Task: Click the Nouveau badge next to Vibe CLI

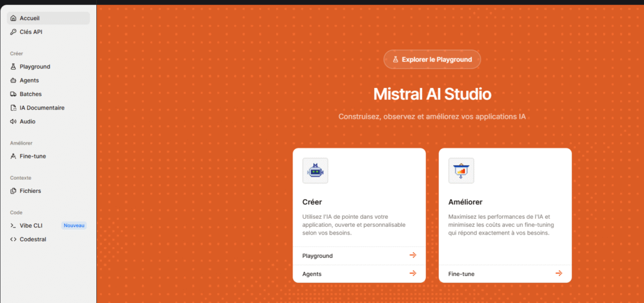Action: (x=74, y=226)
